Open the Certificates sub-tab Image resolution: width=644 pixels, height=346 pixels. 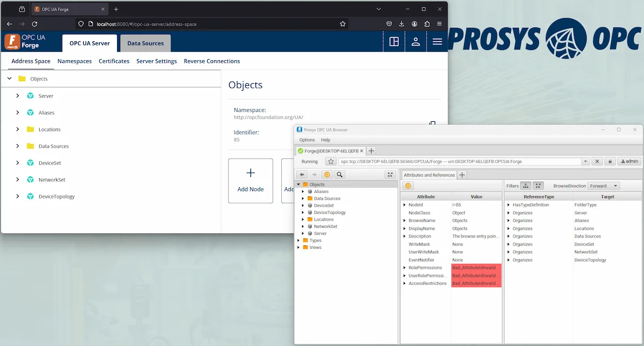(x=114, y=61)
